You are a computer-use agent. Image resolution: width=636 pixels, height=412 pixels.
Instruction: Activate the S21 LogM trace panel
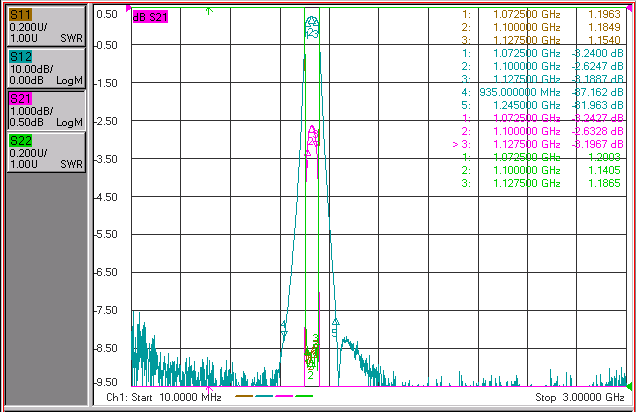[x=46, y=110]
